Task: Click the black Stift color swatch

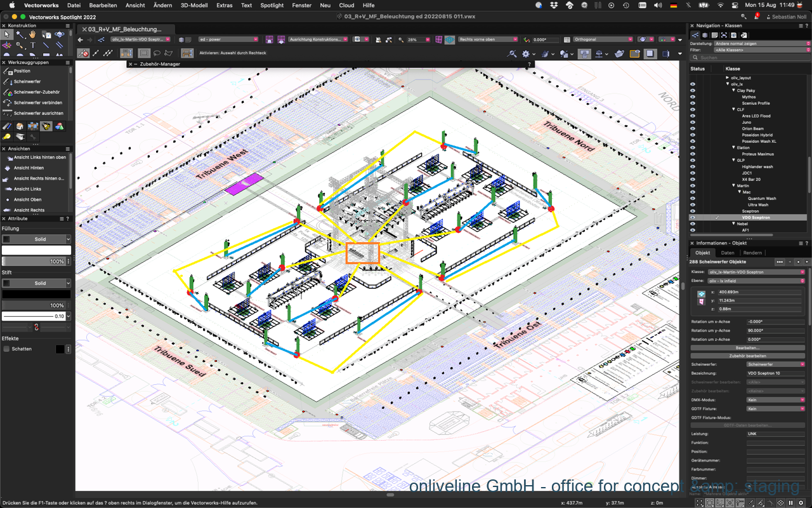Action: [36, 294]
